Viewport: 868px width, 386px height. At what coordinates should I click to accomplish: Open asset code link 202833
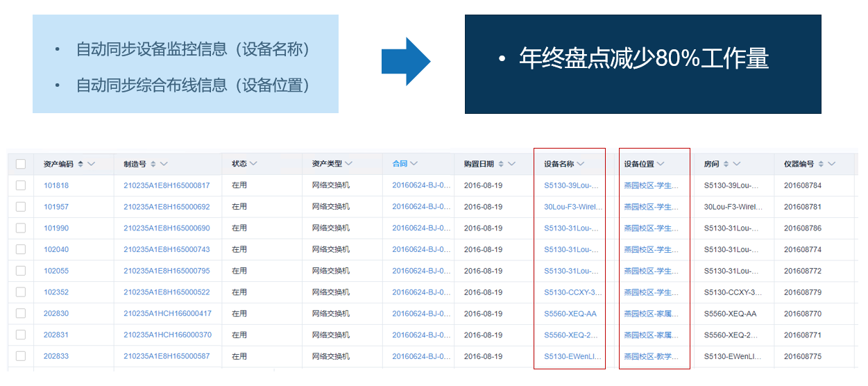56,356
